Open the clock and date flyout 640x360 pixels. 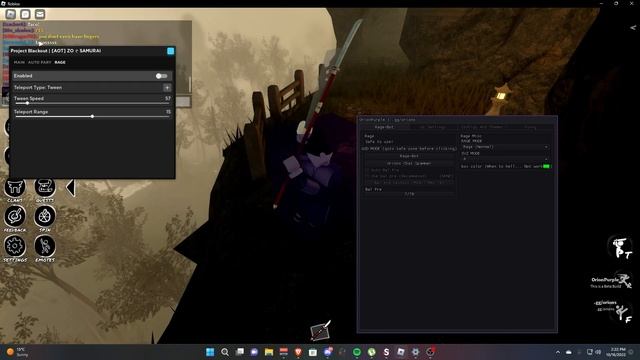coord(616,352)
